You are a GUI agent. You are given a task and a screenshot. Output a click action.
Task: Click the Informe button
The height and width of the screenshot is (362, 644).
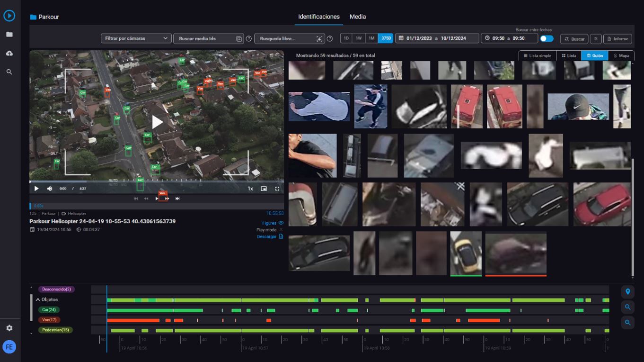tap(618, 39)
